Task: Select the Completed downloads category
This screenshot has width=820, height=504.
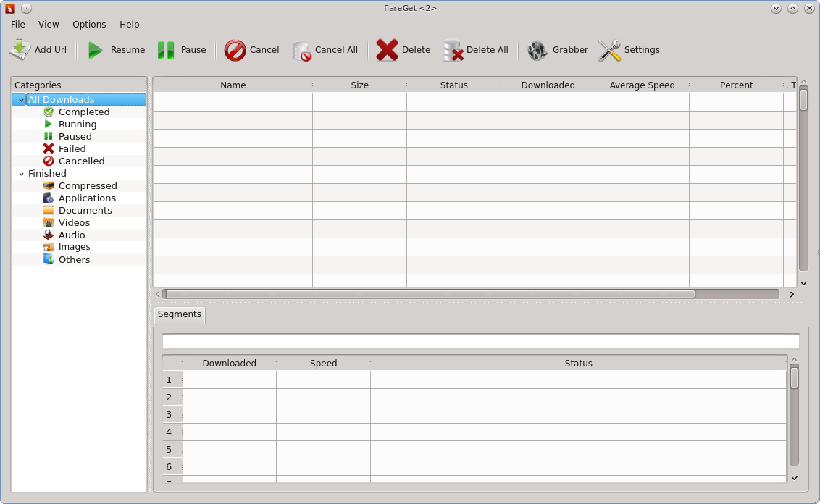Action: coord(84,112)
